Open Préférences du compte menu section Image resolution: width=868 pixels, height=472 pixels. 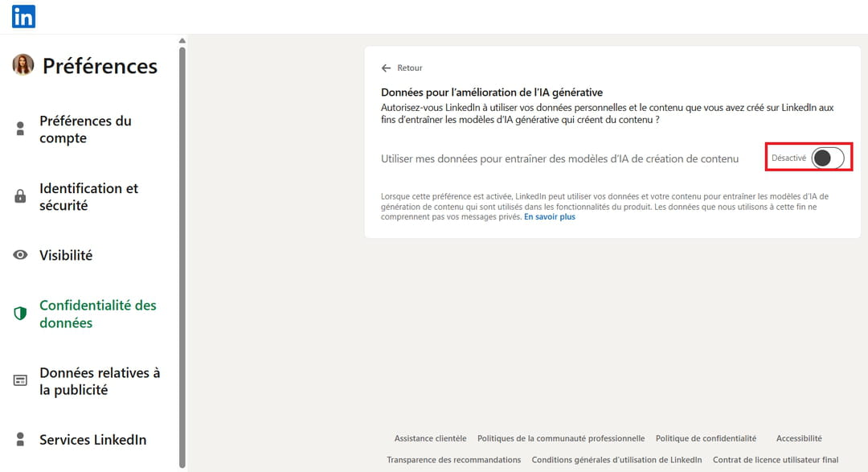pyautogui.click(x=85, y=129)
